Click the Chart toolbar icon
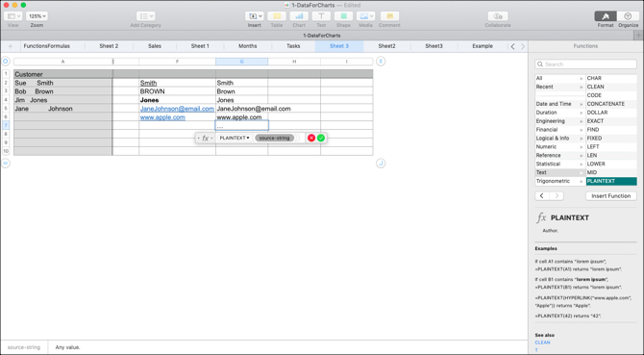This screenshot has height=355, width=644. pyautogui.click(x=299, y=16)
